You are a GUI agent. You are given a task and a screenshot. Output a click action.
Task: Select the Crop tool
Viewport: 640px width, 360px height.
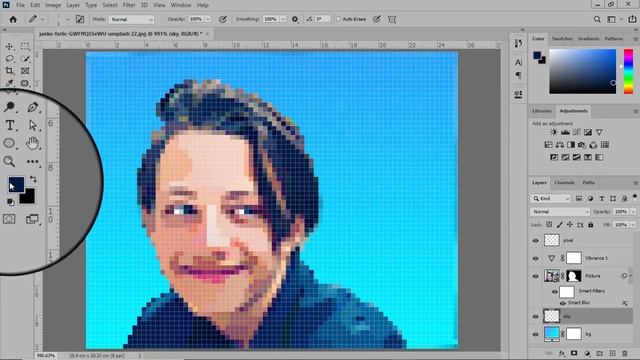click(x=9, y=71)
